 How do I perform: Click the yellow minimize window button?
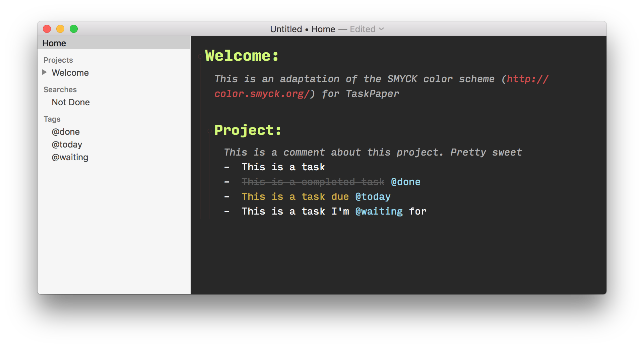pos(60,29)
